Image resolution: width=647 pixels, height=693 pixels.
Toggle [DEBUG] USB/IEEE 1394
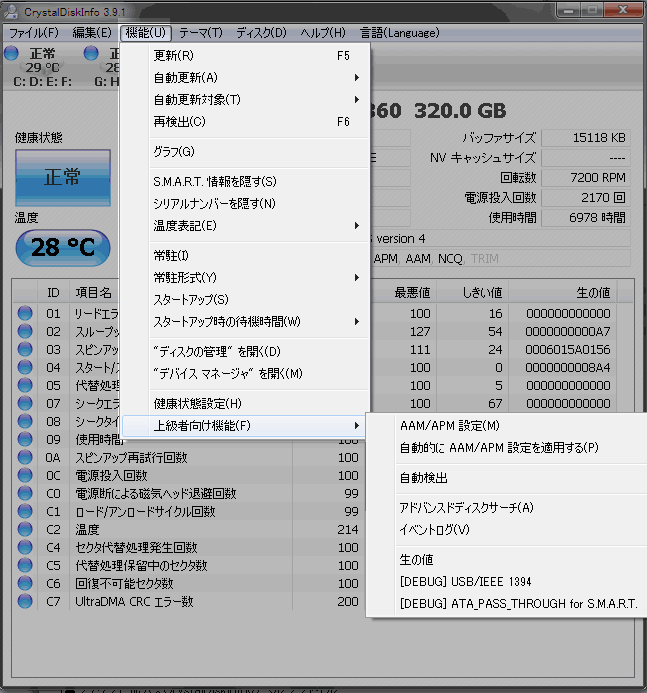click(x=507, y=582)
